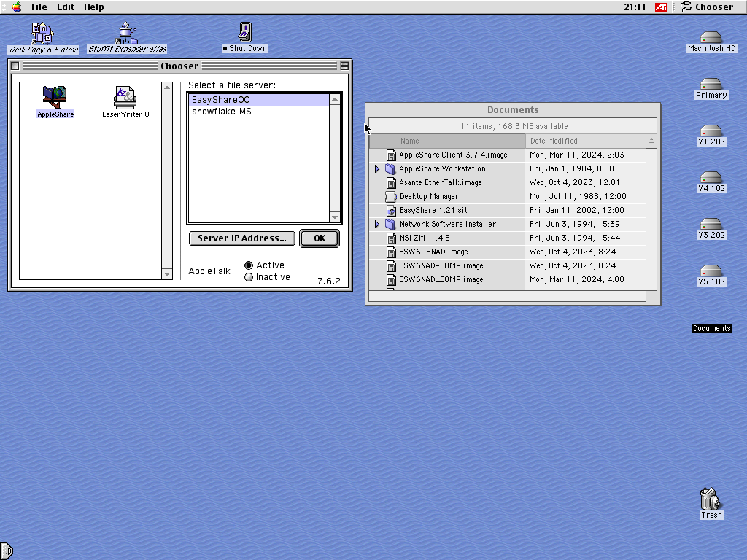The height and width of the screenshot is (560, 747).
Task: Set AppleTalk to Inactive
Action: coord(249,277)
